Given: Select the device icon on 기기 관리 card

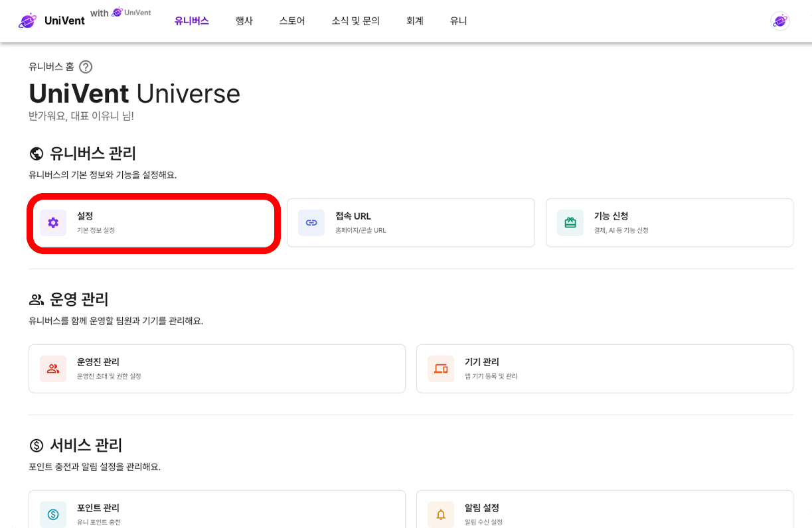Looking at the screenshot, I should [440, 369].
